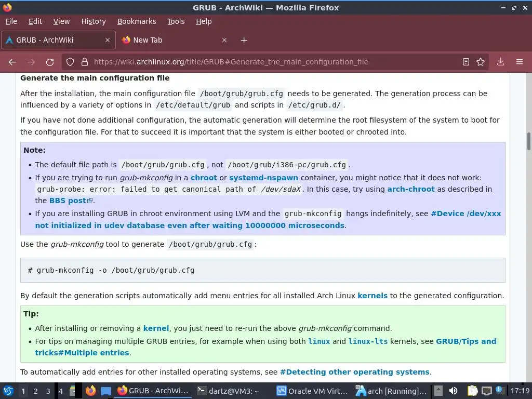Bookmark this page with the star icon
Image resolution: width=532 pixels, height=399 pixels.
click(x=481, y=62)
